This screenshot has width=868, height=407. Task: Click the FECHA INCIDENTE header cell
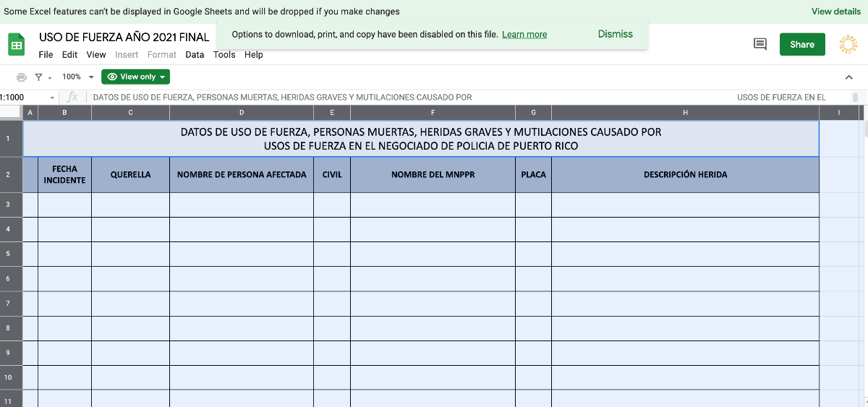(x=64, y=174)
